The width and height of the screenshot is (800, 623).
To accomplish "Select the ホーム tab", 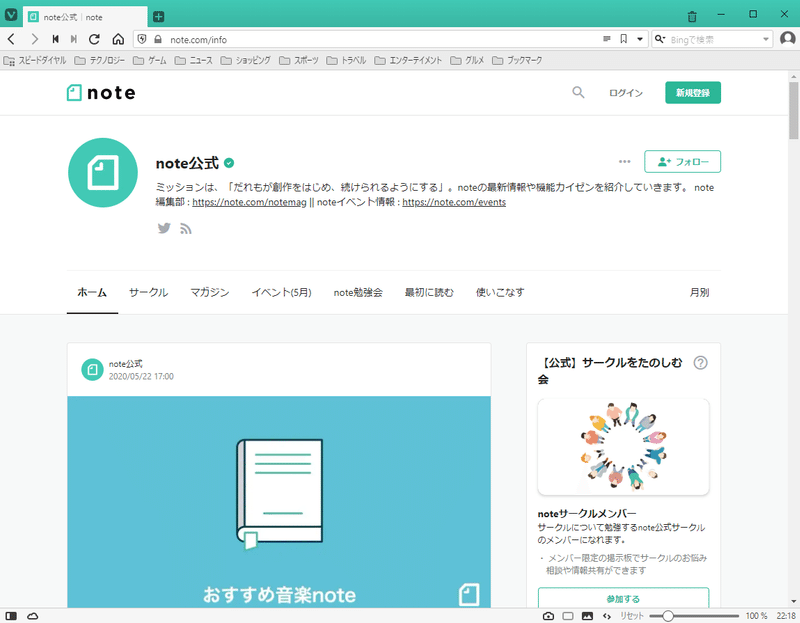I will (92, 292).
